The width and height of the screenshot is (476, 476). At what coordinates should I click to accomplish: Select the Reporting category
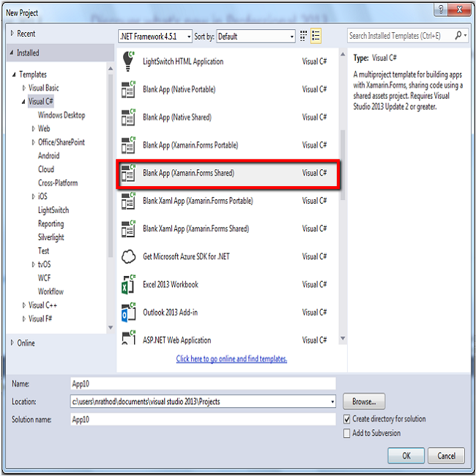(51, 224)
